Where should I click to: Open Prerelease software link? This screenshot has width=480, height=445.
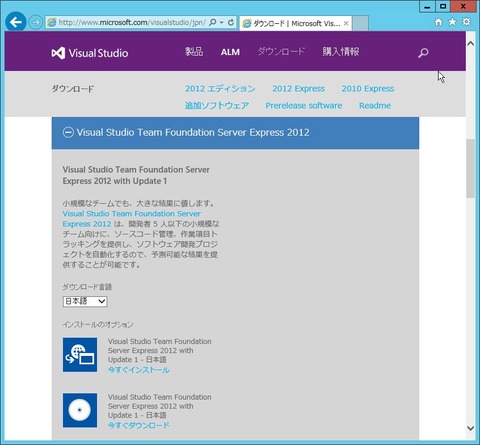pos(304,106)
